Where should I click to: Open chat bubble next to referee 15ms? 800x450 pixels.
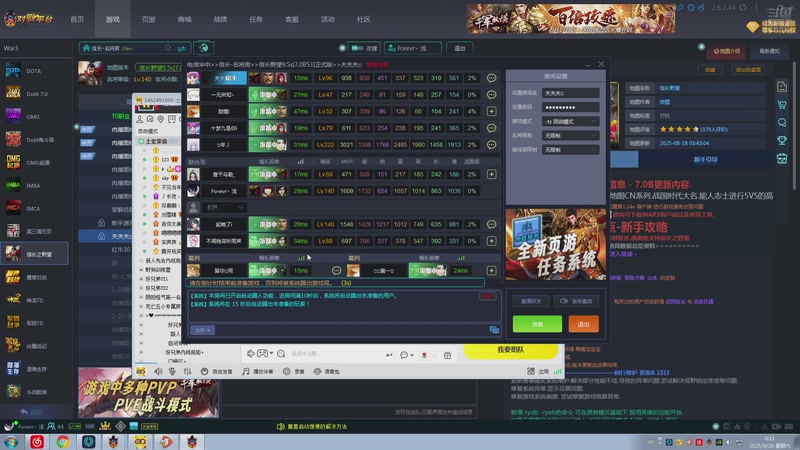pos(336,270)
